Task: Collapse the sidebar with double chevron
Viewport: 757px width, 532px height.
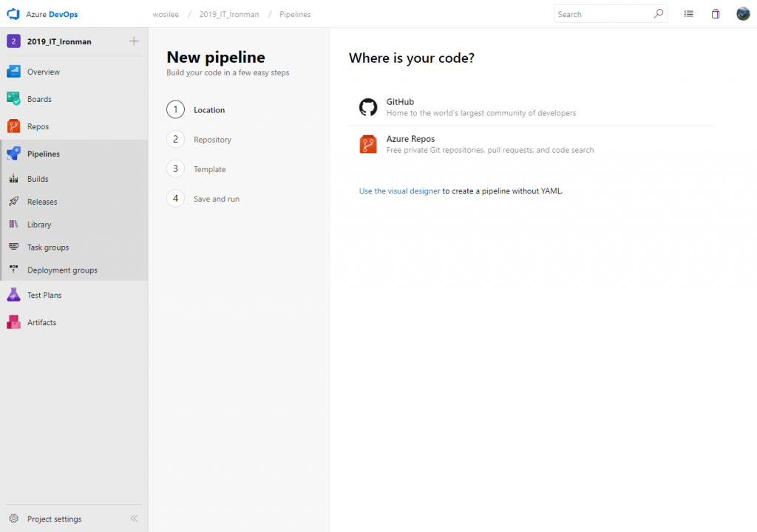Action: coord(134,519)
